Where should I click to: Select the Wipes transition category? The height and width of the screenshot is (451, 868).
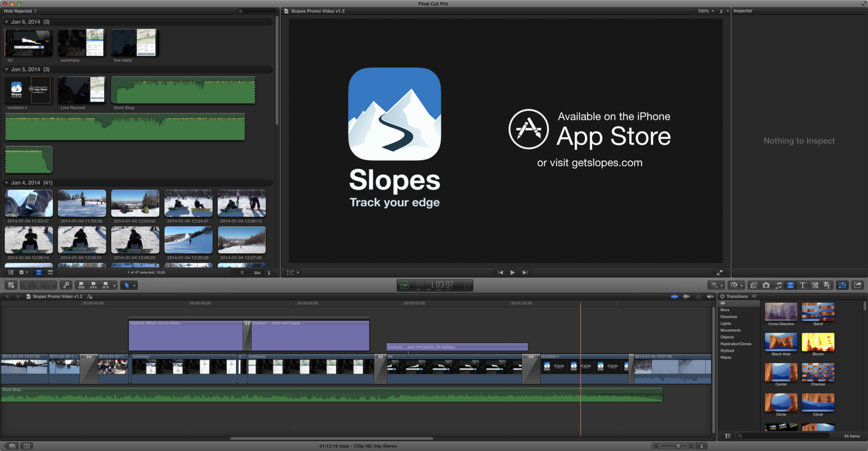pyautogui.click(x=726, y=358)
